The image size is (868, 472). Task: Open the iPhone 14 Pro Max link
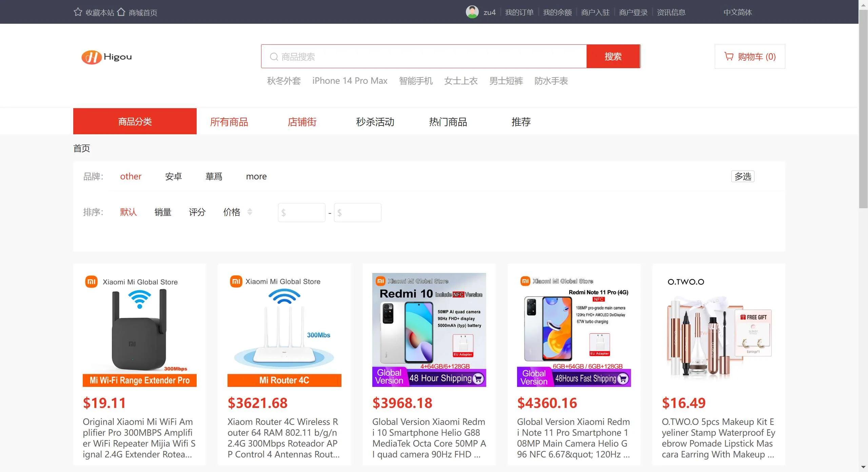coord(350,81)
